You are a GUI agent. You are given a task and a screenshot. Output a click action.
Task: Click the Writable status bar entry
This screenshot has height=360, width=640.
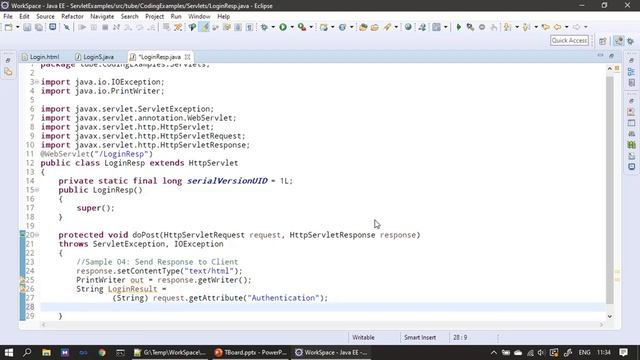[x=363, y=338]
